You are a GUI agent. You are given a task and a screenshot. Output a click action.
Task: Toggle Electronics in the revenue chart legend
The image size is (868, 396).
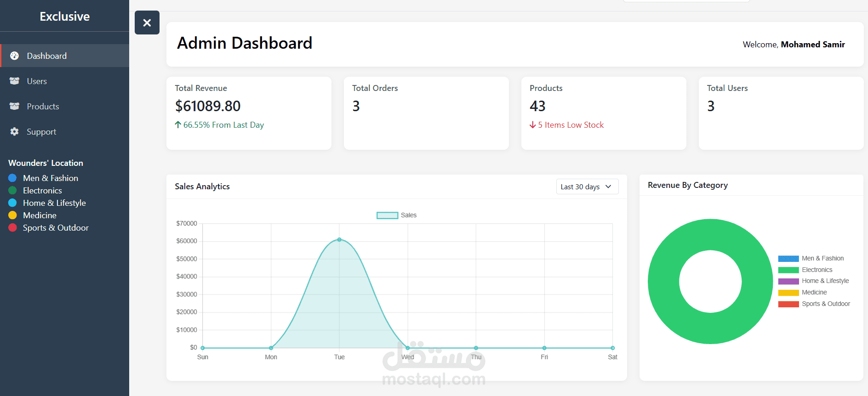811,270
